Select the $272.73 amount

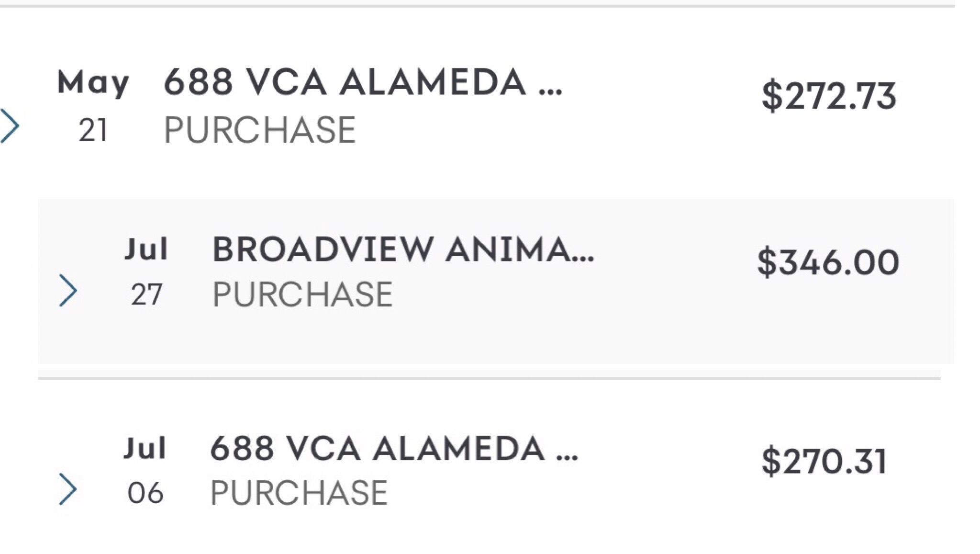click(829, 96)
